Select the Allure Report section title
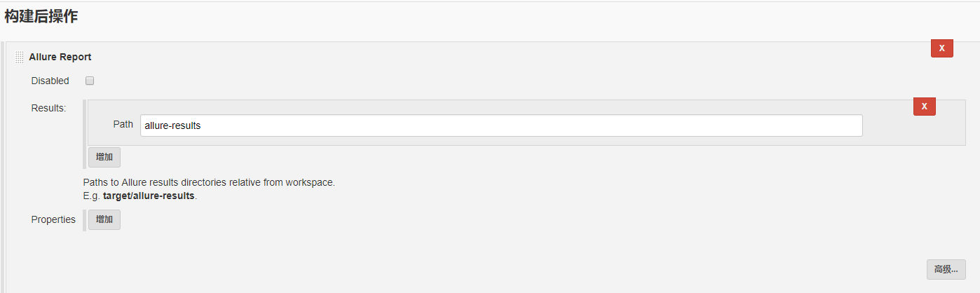Viewport: 980px width, 293px height. pyautogui.click(x=60, y=57)
